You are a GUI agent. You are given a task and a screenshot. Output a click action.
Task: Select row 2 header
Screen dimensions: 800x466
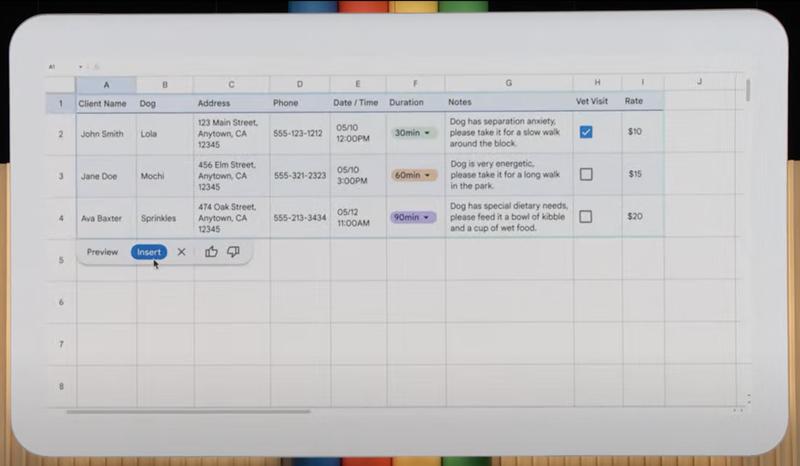pyautogui.click(x=61, y=134)
